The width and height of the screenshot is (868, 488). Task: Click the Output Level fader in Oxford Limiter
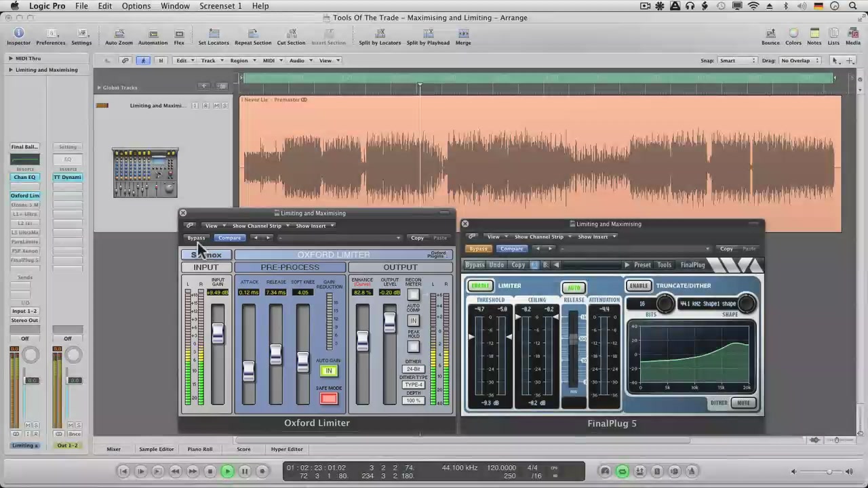389,322
